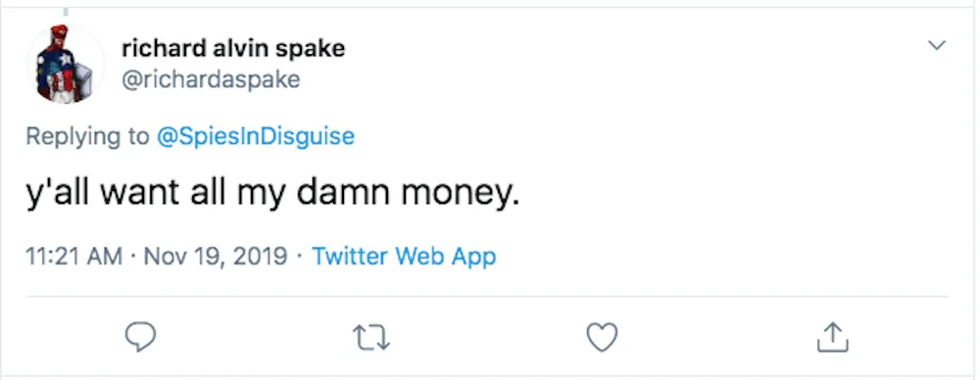Click blank area between retweet and like icons
980x380 pixels.
(x=487, y=338)
